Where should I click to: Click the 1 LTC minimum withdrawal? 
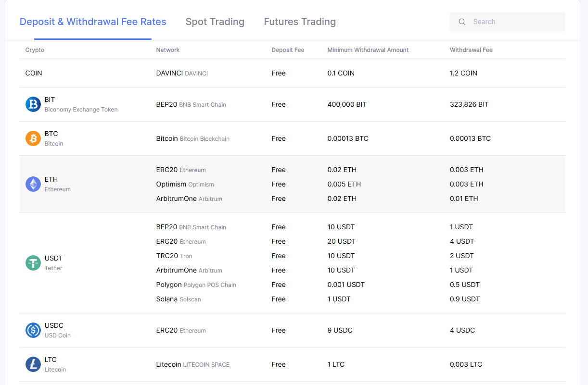[336, 364]
